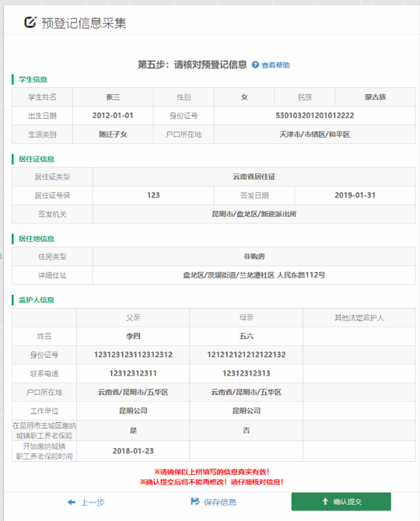The width and height of the screenshot is (420, 521).
Task: Click mother's pension insurance value 否
Action: [x=247, y=431]
